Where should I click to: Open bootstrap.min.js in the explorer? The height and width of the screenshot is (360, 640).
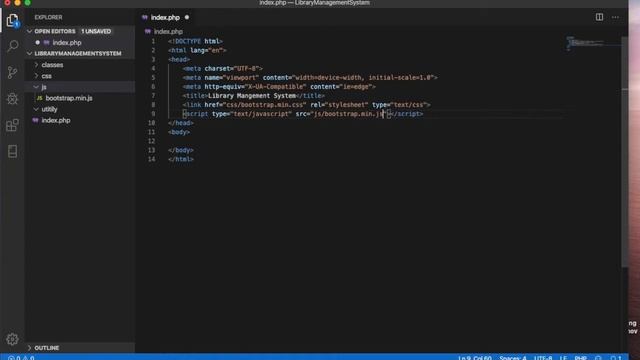(x=69, y=98)
